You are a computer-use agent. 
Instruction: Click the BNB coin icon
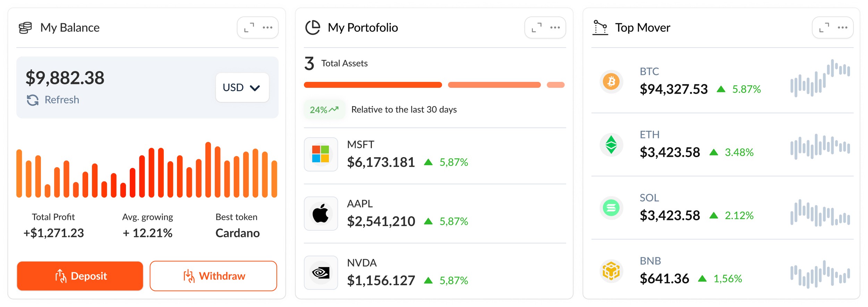click(x=611, y=271)
